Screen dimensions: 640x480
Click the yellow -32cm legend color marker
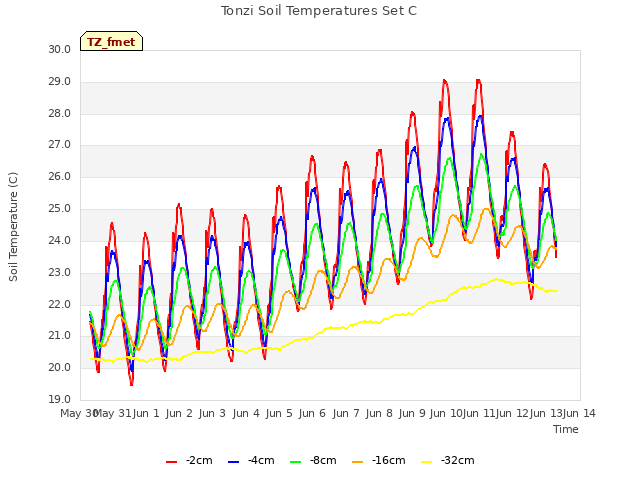click(427, 462)
